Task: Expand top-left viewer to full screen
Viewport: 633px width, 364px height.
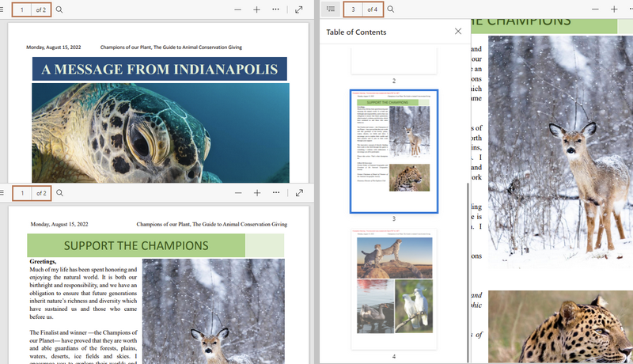Action: click(x=299, y=9)
